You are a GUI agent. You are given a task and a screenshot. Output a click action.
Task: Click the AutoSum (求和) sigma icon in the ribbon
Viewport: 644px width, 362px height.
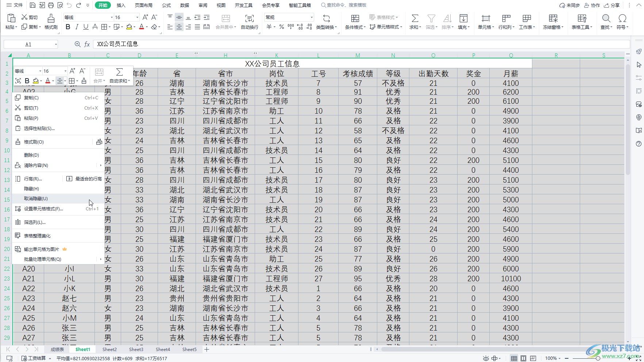[x=415, y=18]
